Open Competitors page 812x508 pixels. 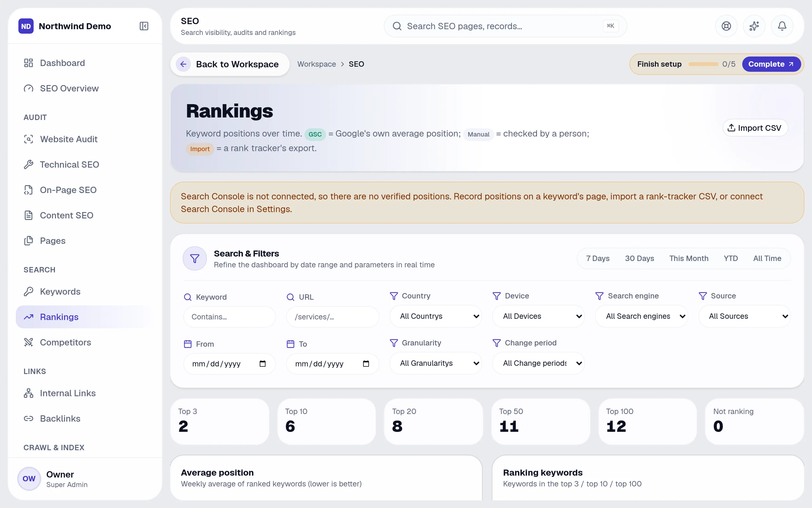[x=85, y=342]
